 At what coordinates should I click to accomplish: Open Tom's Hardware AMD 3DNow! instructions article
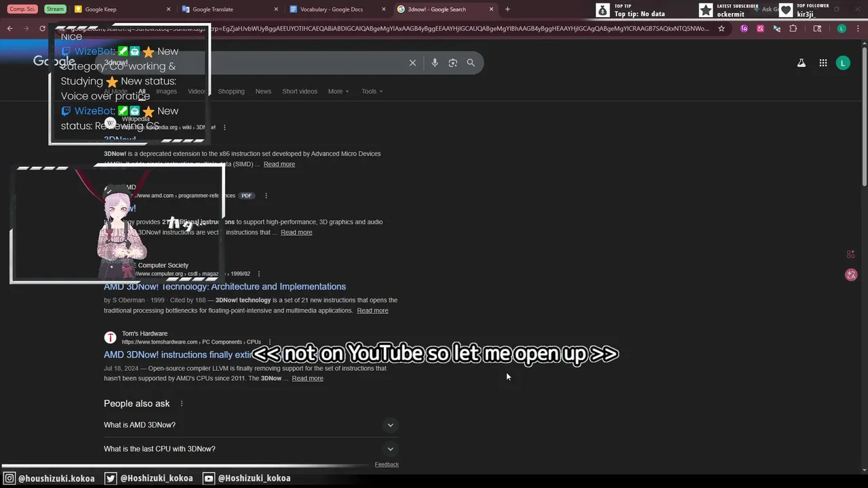point(178,354)
